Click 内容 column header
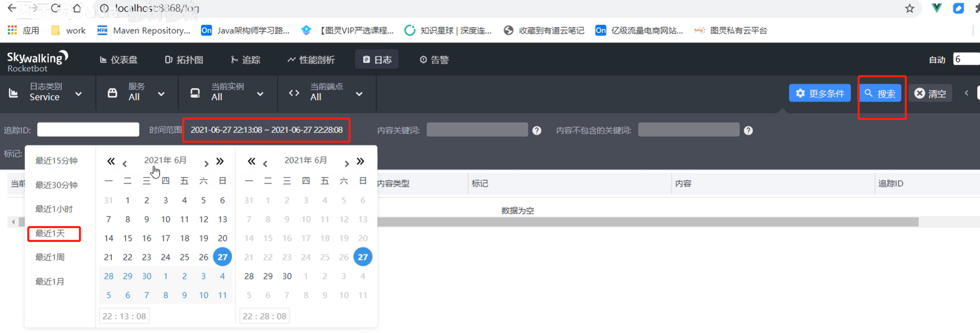 683,183
